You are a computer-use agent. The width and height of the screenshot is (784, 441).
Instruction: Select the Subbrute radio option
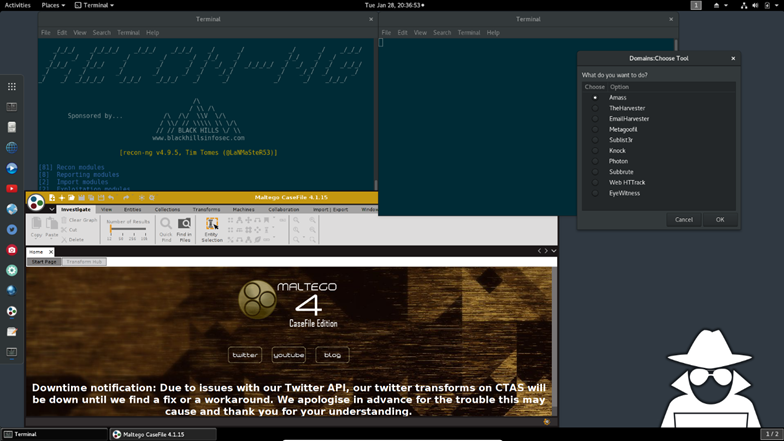[x=595, y=172]
